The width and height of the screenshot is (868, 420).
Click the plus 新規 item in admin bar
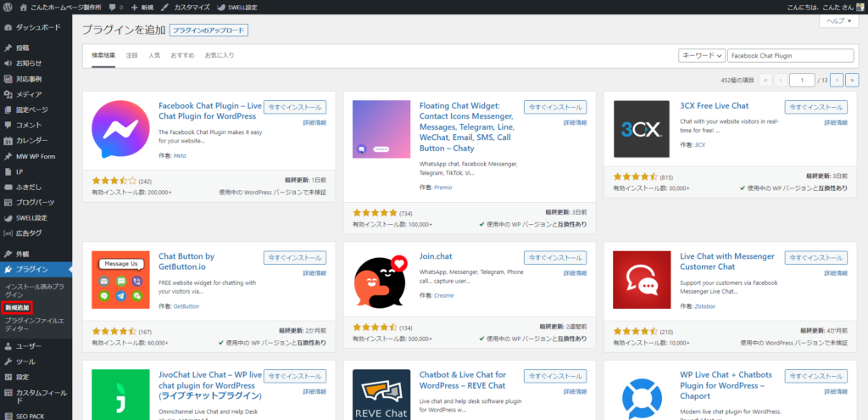point(142,7)
